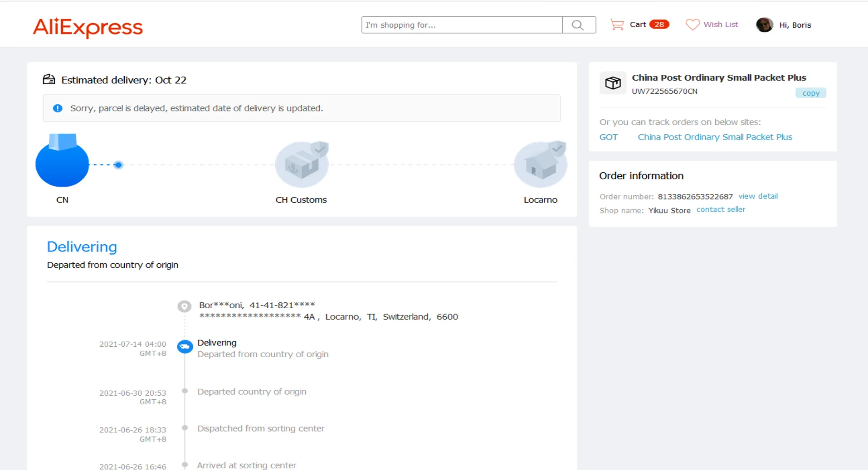Open Boris's profile avatar

(765, 24)
